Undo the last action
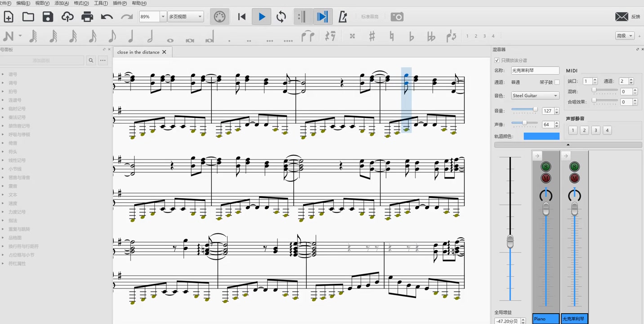 coord(107,17)
